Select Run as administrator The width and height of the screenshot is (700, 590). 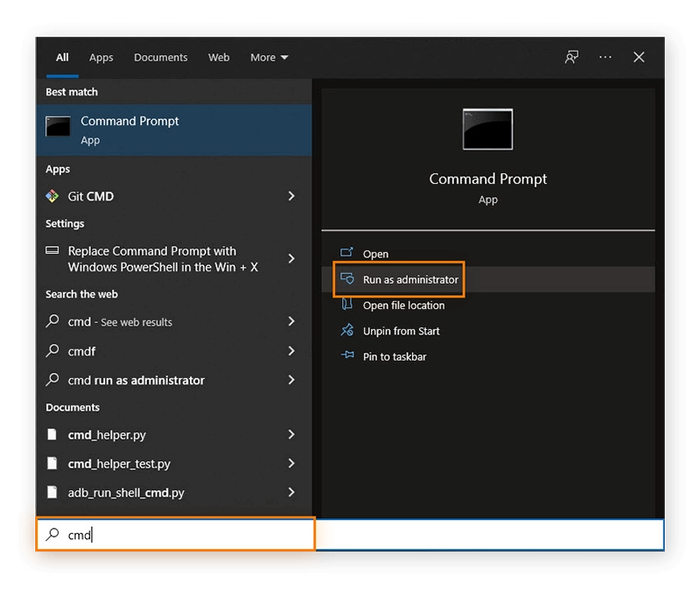pos(488,279)
